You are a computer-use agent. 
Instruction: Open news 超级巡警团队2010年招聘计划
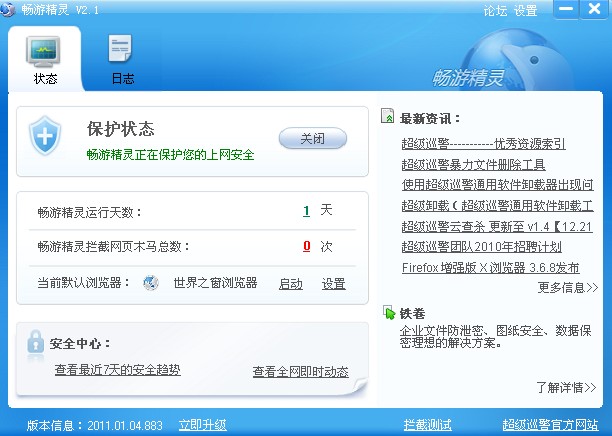482,247
